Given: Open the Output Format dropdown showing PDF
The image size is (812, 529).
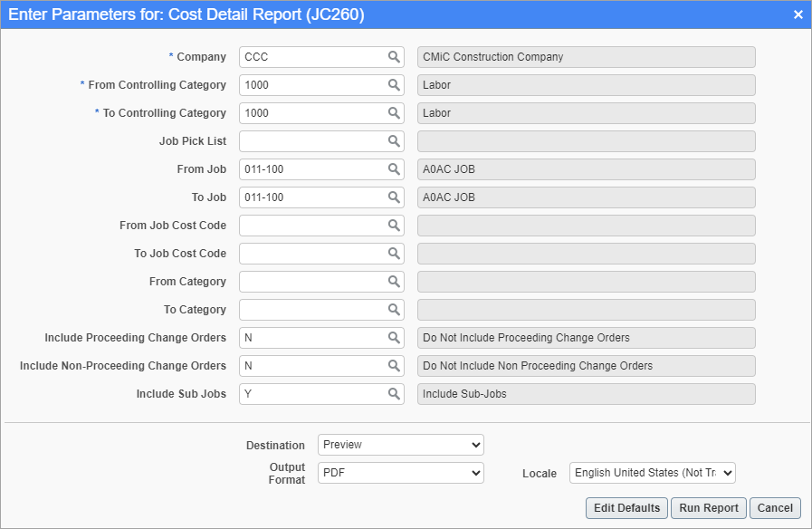Looking at the screenshot, I should click(401, 473).
